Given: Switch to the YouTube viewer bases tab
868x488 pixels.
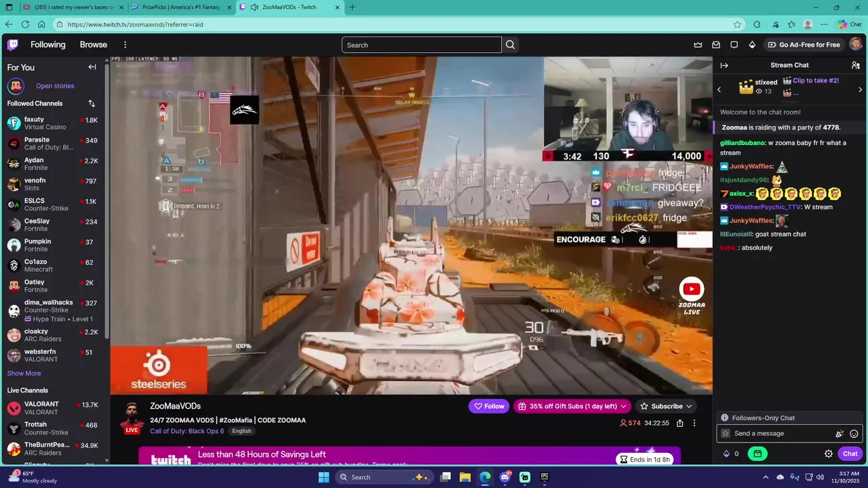Looking at the screenshot, I should (x=73, y=7).
